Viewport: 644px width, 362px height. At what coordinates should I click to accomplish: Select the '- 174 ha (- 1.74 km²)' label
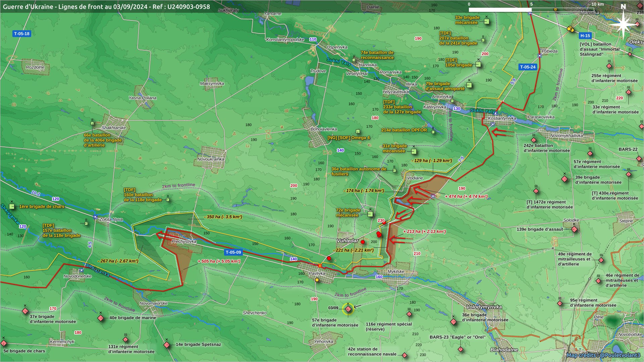[364, 191]
